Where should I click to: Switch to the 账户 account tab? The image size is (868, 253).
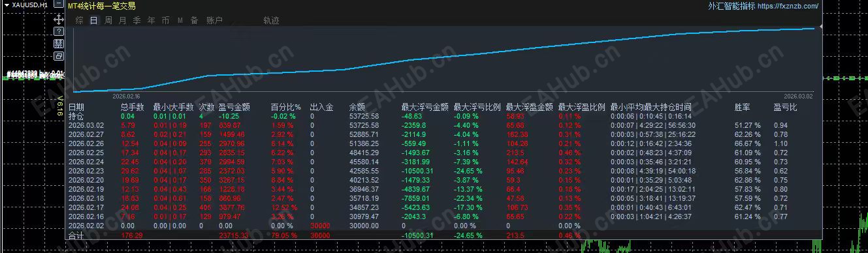click(x=214, y=20)
